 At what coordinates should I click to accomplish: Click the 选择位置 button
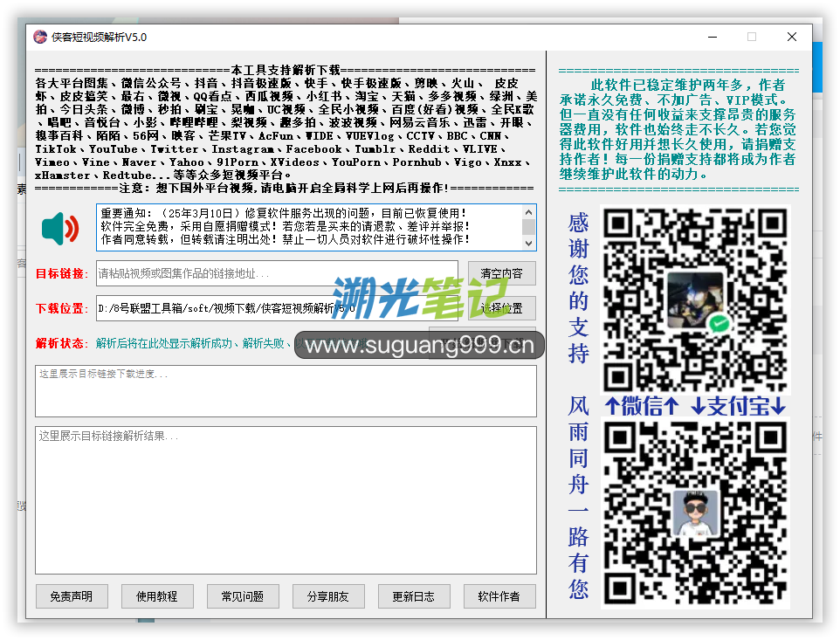(x=501, y=308)
